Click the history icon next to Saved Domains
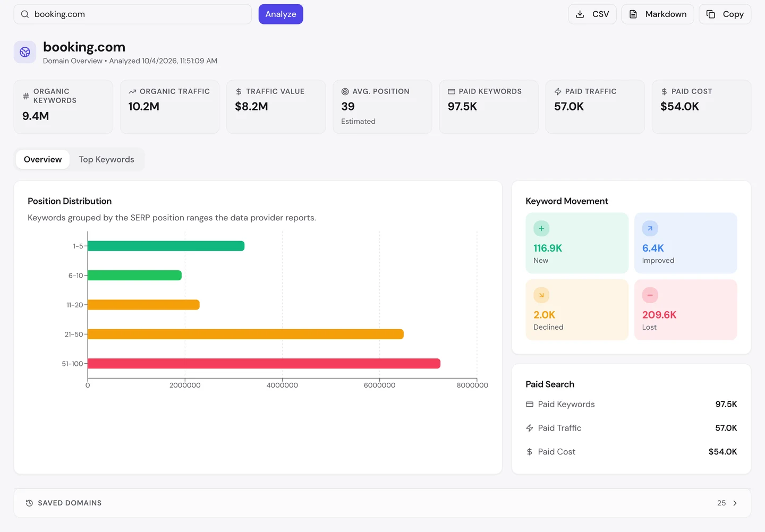 [29, 503]
